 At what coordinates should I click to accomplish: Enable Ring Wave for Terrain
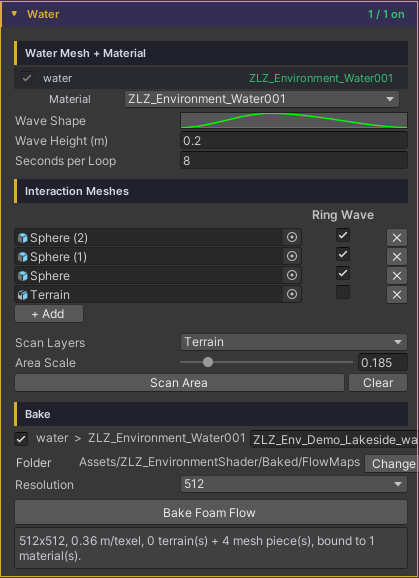(x=343, y=292)
